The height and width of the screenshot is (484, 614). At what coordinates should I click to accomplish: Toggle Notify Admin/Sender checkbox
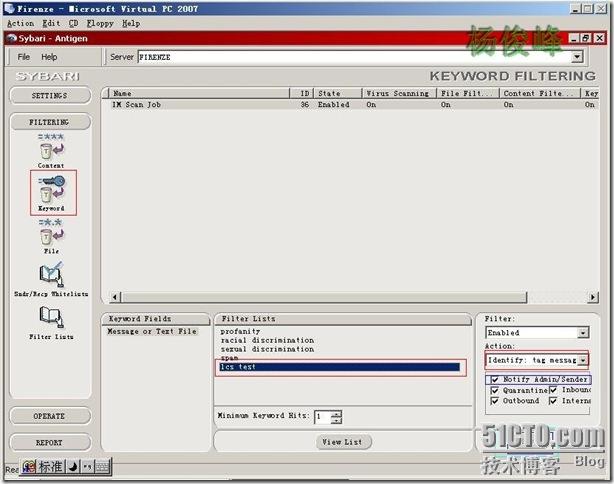495,379
